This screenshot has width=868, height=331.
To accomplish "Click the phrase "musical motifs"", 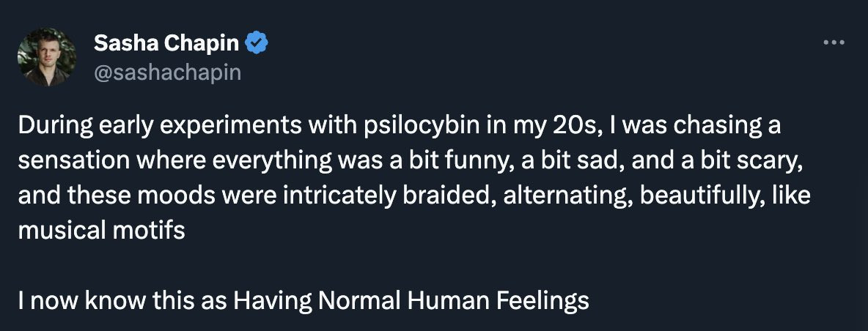I will coord(101,231).
